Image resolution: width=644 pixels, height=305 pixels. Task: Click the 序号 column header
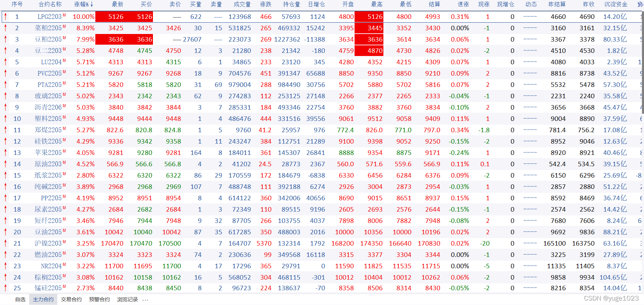(17, 4)
